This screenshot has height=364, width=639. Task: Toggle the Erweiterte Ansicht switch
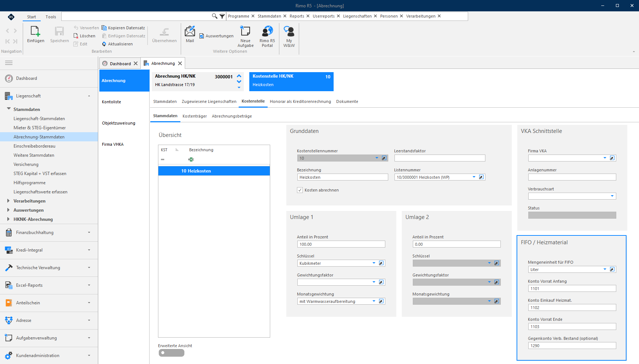pyautogui.click(x=172, y=353)
